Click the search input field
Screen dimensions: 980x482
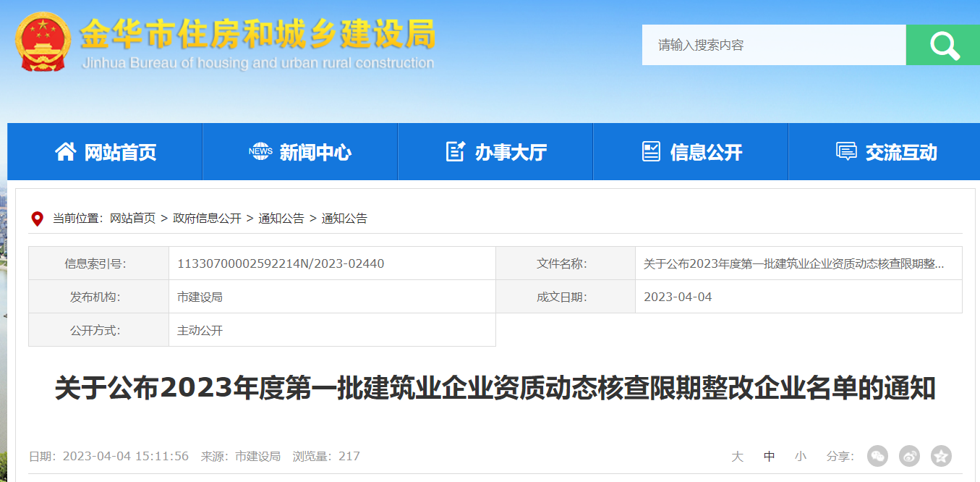pyautogui.click(x=774, y=45)
